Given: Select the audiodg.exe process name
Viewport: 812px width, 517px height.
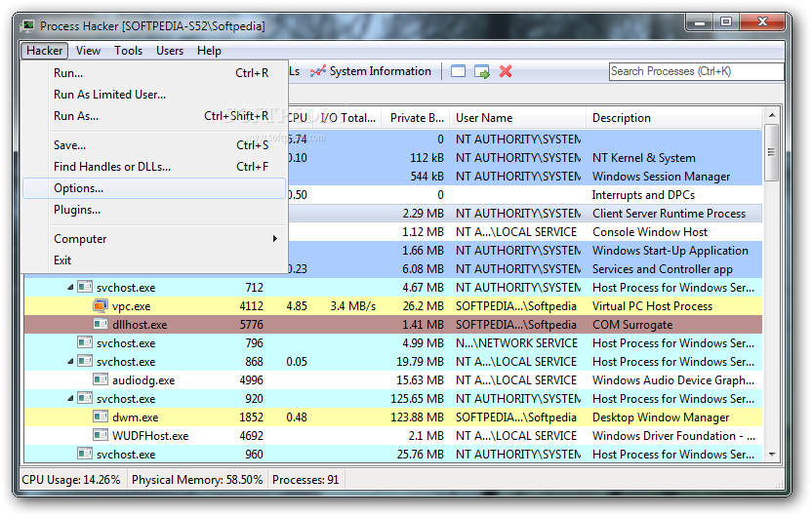Looking at the screenshot, I should point(143,380).
